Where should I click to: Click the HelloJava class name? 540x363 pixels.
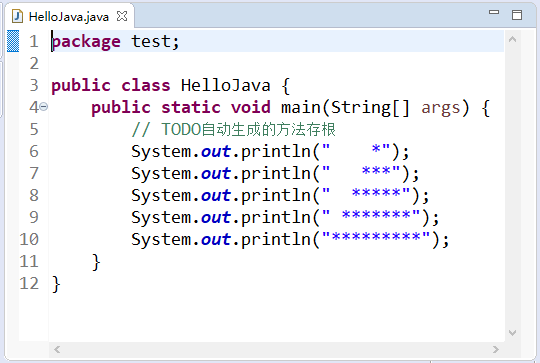[x=226, y=85]
